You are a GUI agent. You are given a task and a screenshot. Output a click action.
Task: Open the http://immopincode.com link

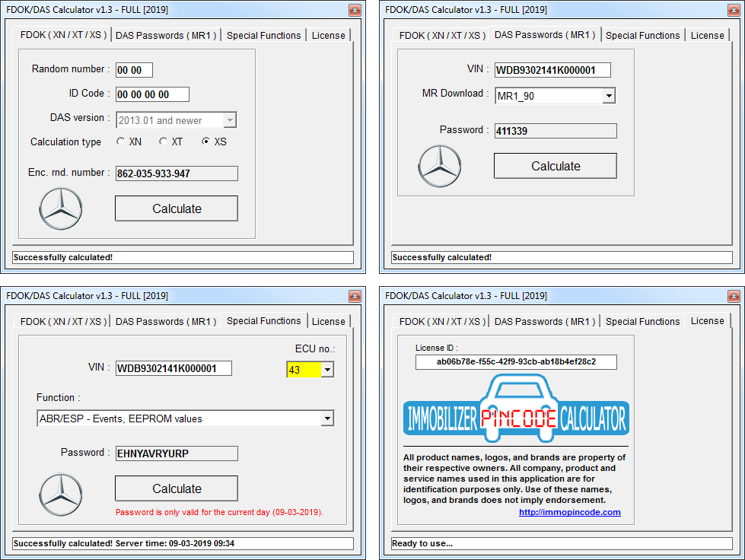(x=570, y=512)
